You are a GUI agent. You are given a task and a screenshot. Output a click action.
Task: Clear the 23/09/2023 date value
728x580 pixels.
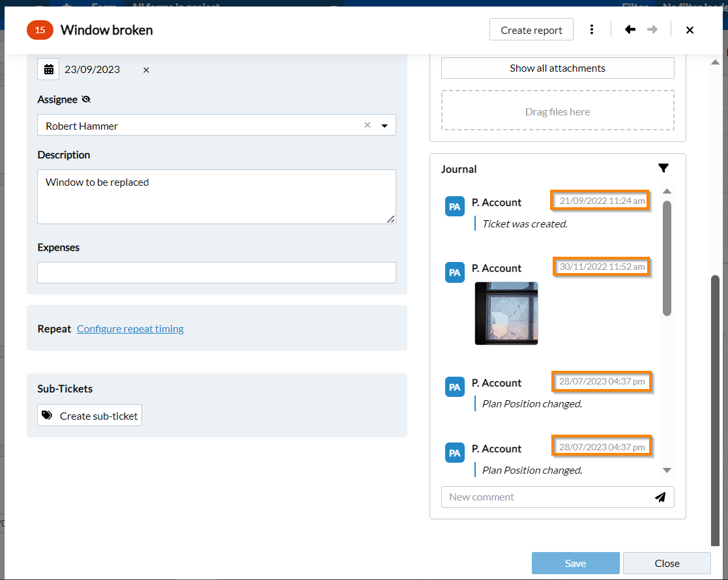point(146,70)
